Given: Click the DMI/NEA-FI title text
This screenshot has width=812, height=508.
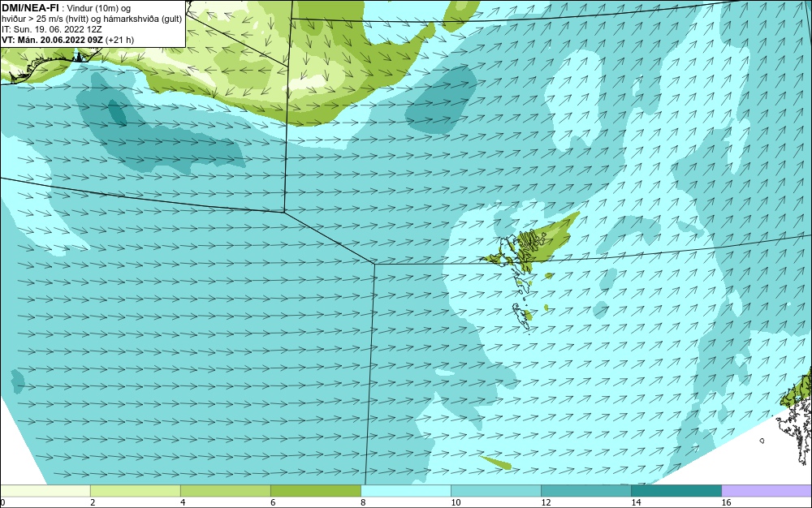Looking at the screenshot, I should tap(30, 7).
